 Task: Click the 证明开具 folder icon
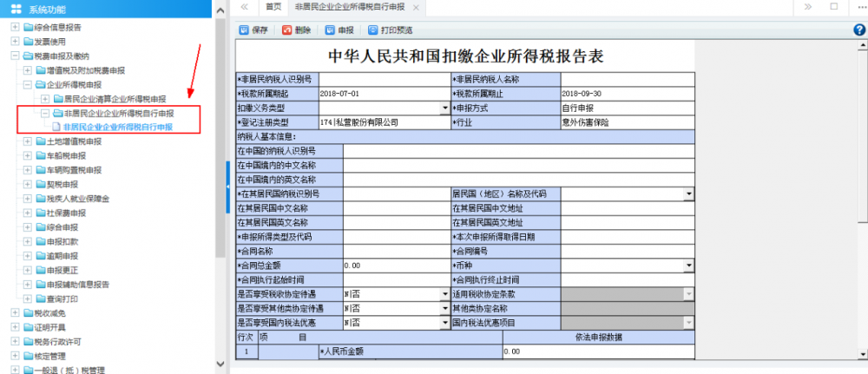29,327
